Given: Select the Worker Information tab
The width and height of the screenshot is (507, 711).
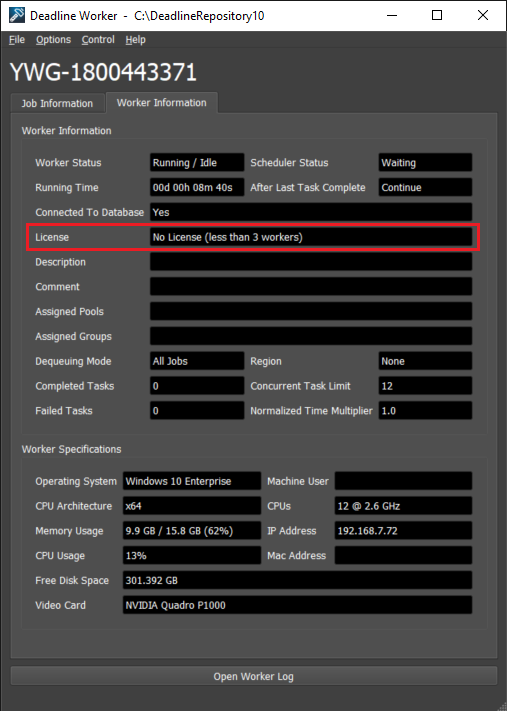Looking at the screenshot, I should tap(161, 102).
